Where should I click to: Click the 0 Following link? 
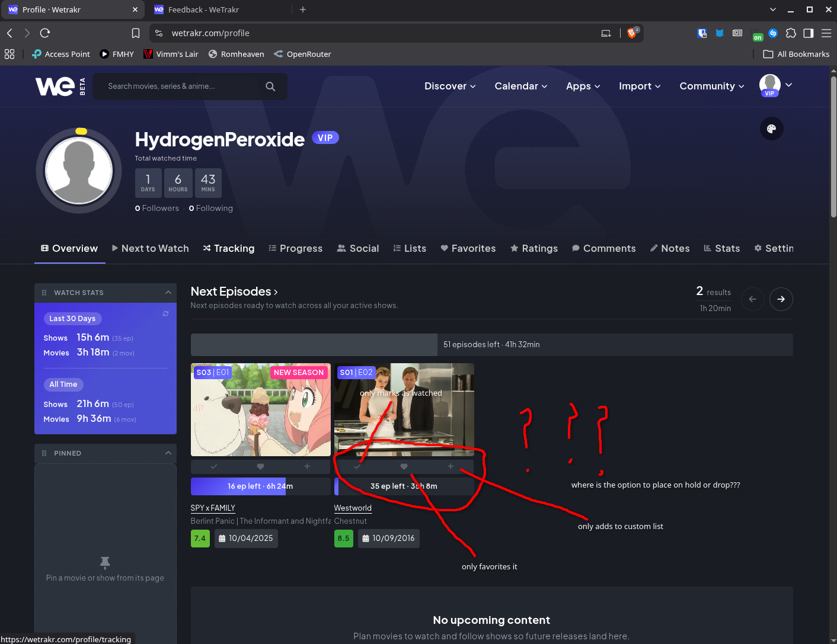211,208
